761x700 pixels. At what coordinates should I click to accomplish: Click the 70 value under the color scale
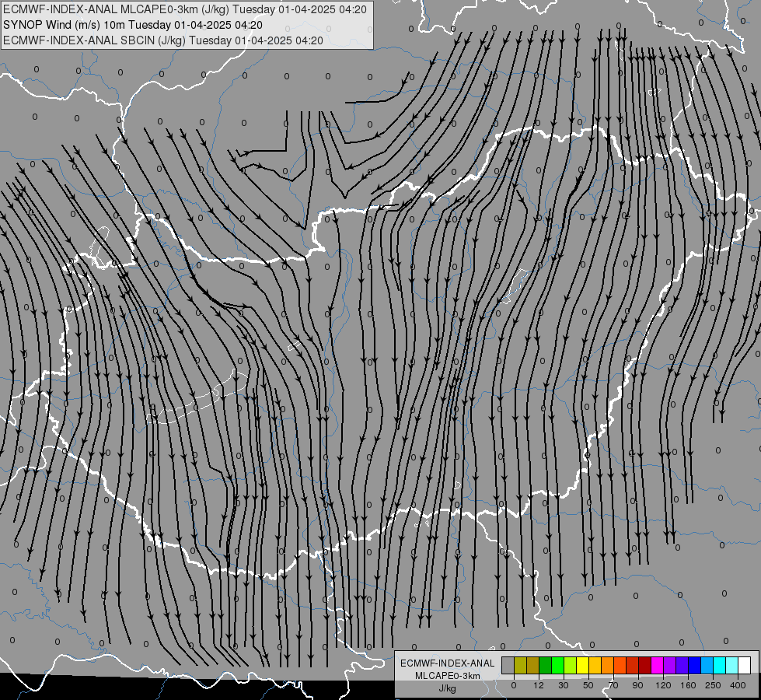click(613, 685)
